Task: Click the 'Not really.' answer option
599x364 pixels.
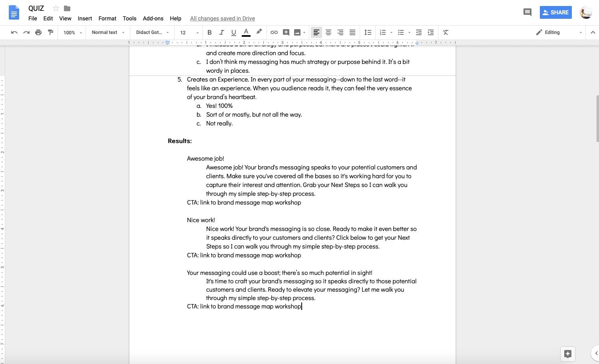Action: 219,123
